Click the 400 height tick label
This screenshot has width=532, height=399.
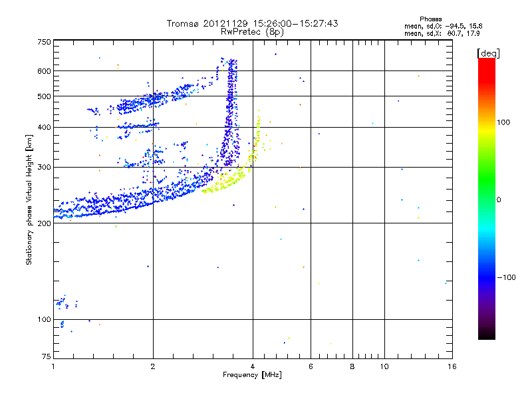coord(44,127)
